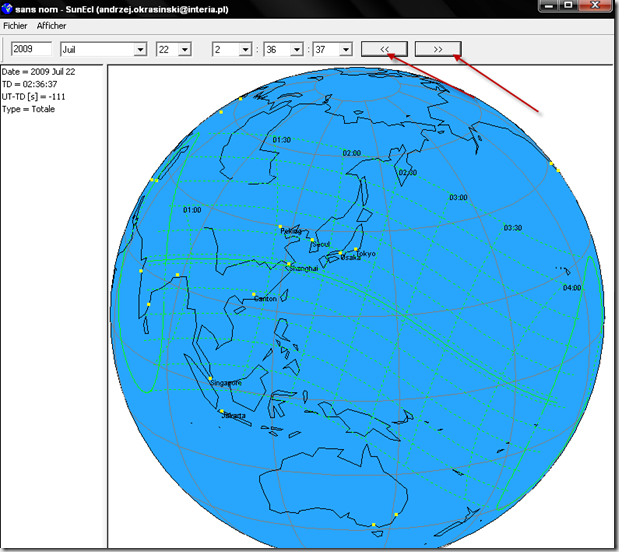619x552 pixels.
Task: Open the Afficher menu
Action: [51, 26]
